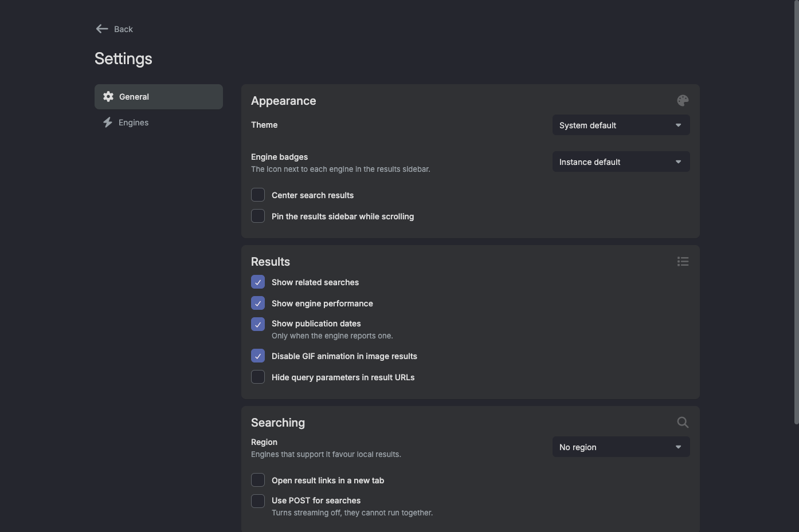This screenshot has width=799, height=532.
Task: Click the Theme label
Action: (x=264, y=125)
